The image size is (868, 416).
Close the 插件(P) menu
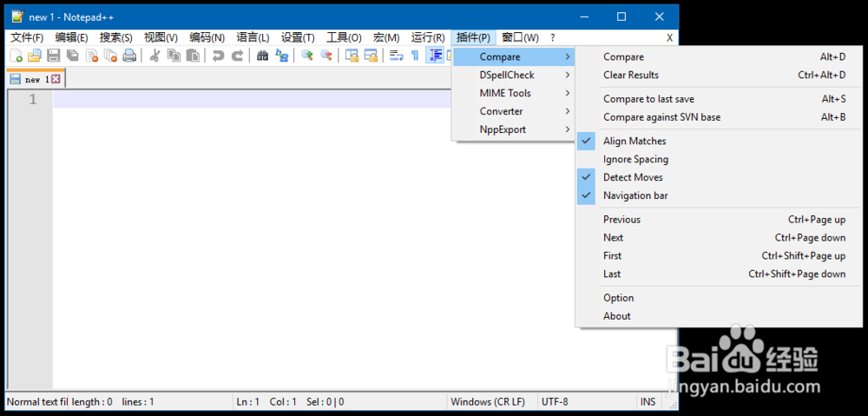(x=473, y=37)
